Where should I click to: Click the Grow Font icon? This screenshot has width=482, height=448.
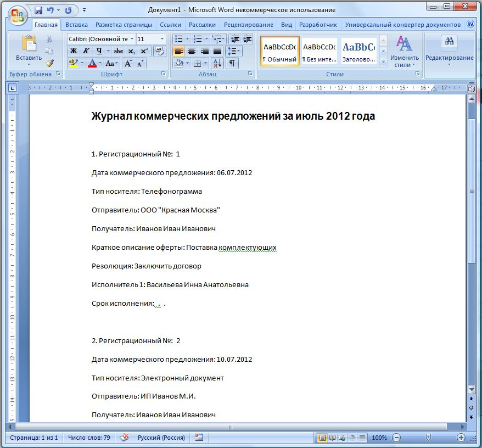click(x=128, y=63)
